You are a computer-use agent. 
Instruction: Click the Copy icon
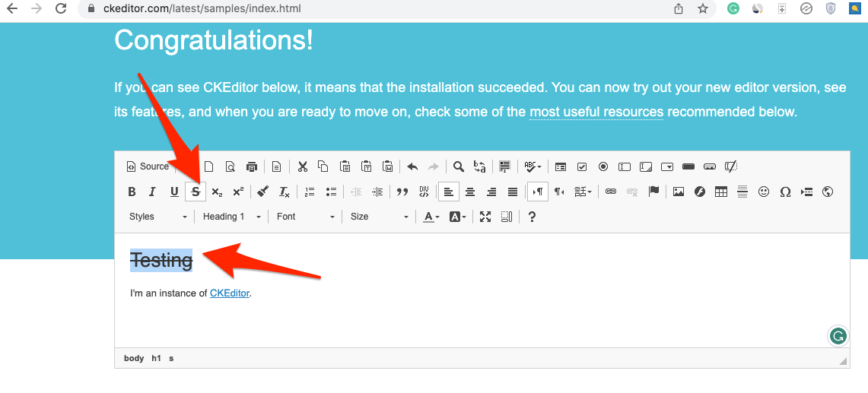(x=323, y=166)
